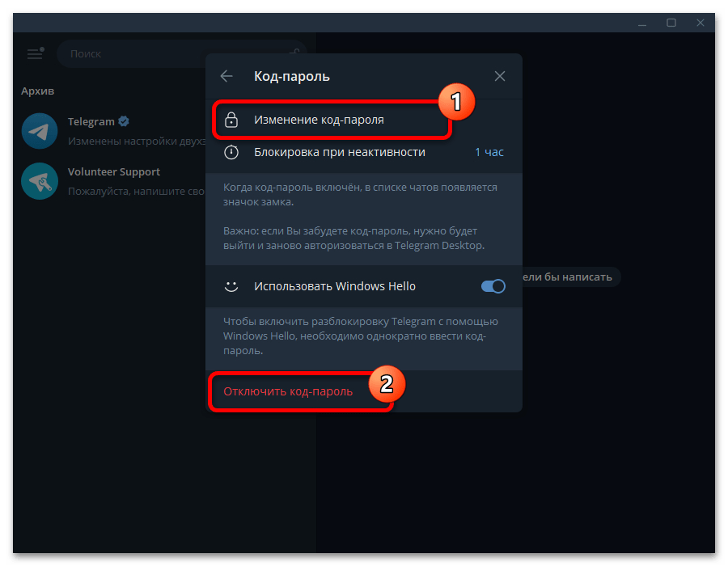Click Отключить код-пароль red link
This screenshot has height=566, width=728.
tap(288, 391)
